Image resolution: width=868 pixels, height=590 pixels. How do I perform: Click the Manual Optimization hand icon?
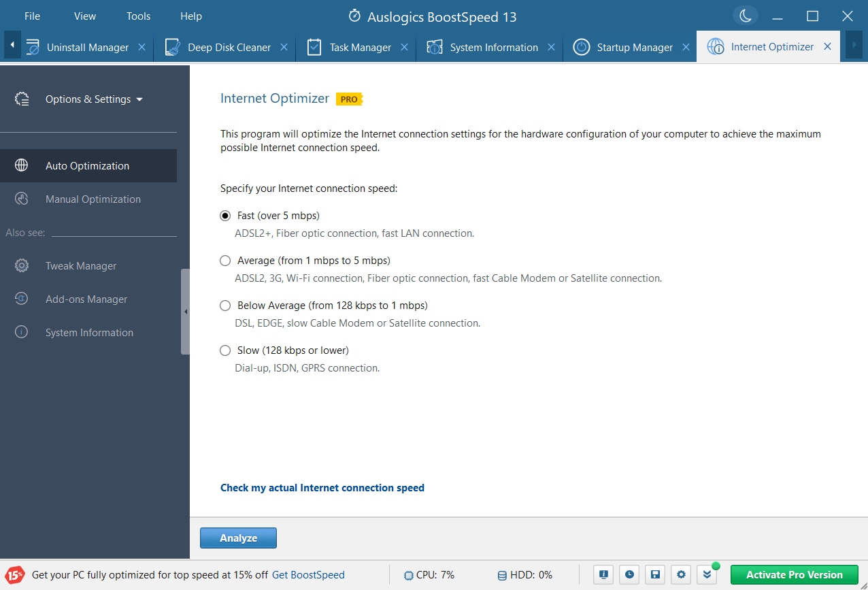click(22, 199)
